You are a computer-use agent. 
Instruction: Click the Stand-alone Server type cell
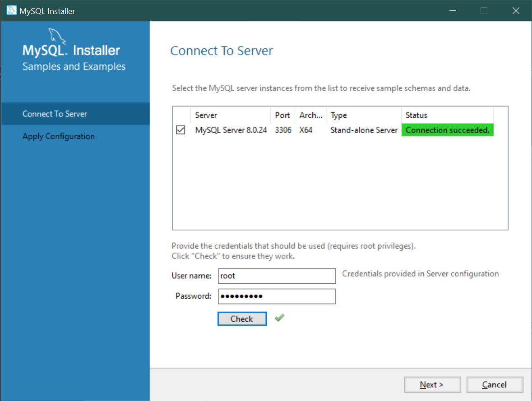[x=364, y=130]
